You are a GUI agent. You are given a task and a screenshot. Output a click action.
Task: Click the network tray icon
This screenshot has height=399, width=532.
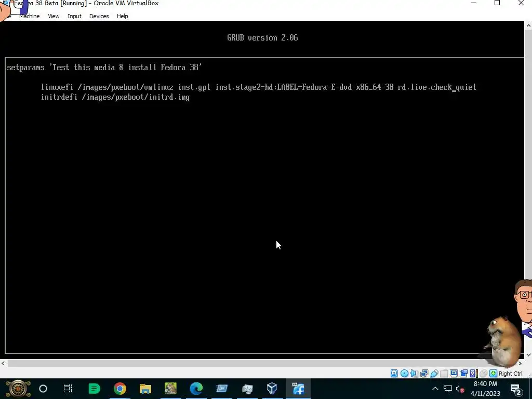[x=447, y=389]
